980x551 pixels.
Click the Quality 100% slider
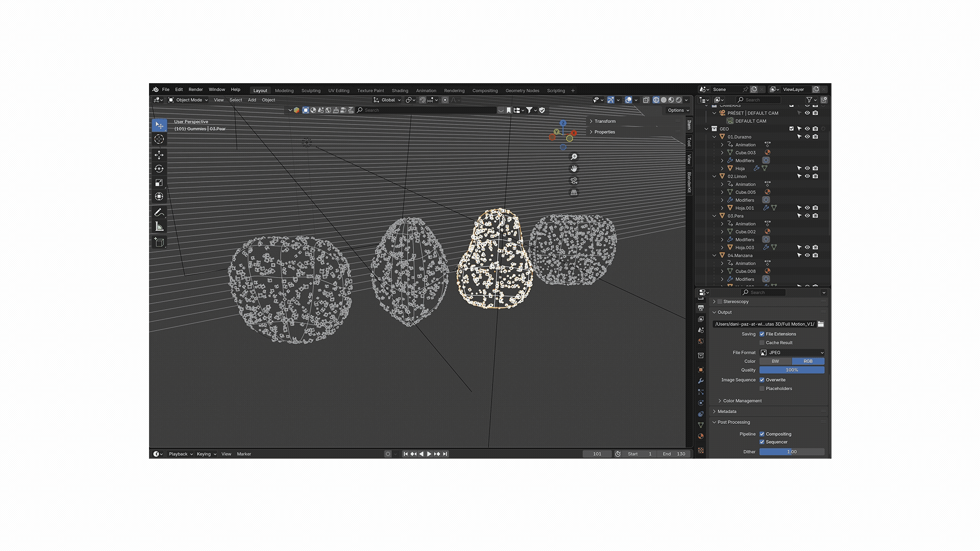coord(792,370)
